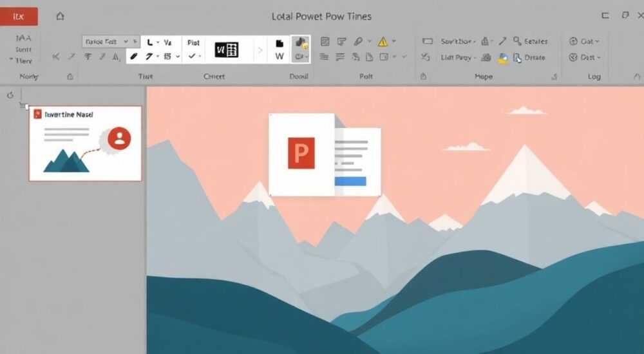Open the Oat dropdown in Log group
This screenshot has height=354, width=644.
585,41
